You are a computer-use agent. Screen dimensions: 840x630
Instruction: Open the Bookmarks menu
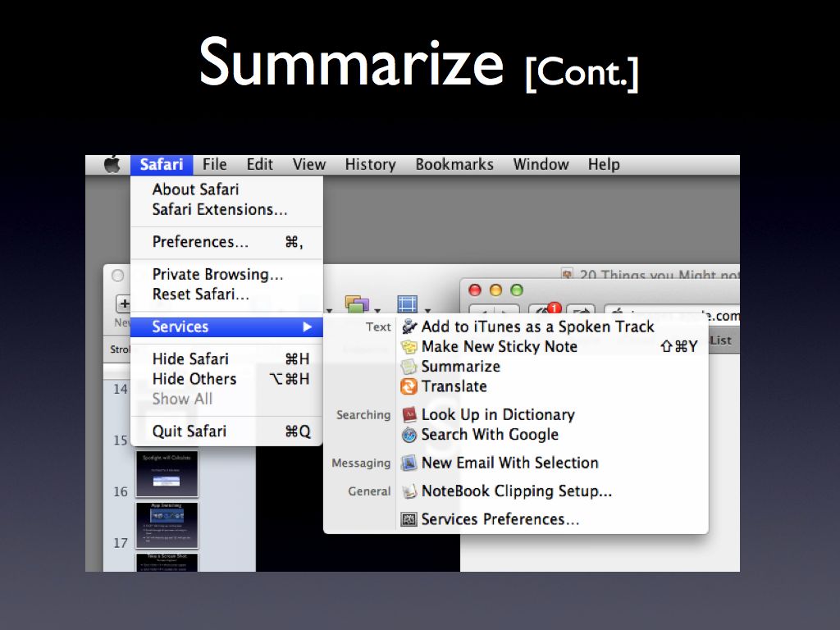click(454, 164)
